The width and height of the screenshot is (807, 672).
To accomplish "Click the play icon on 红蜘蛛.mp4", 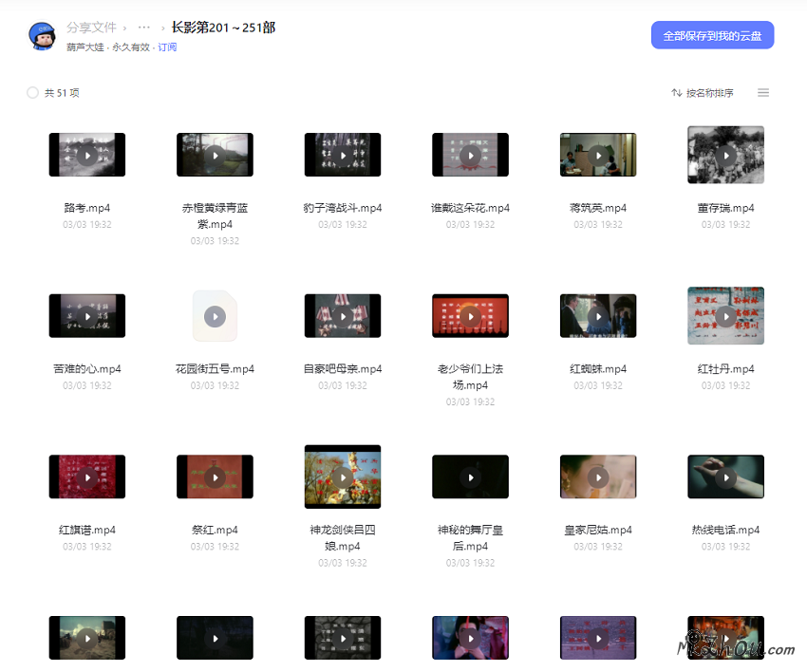I will coord(598,315).
